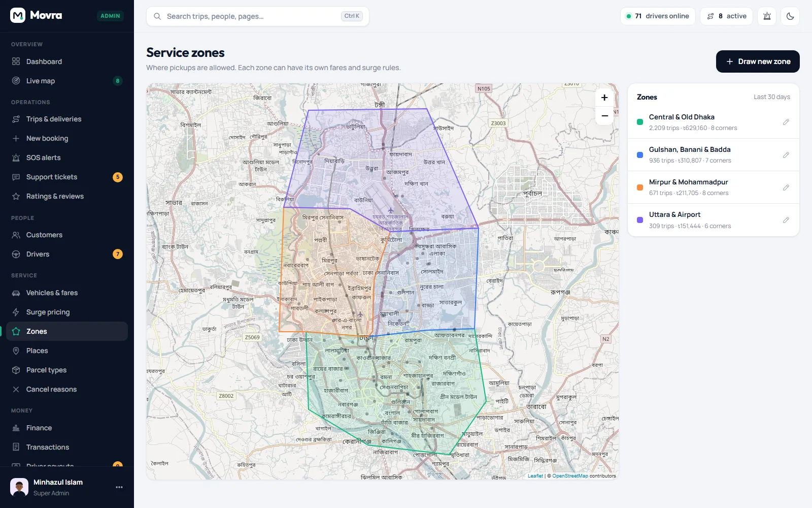Click the Transactions receipt icon

click(x=16, y=447)
